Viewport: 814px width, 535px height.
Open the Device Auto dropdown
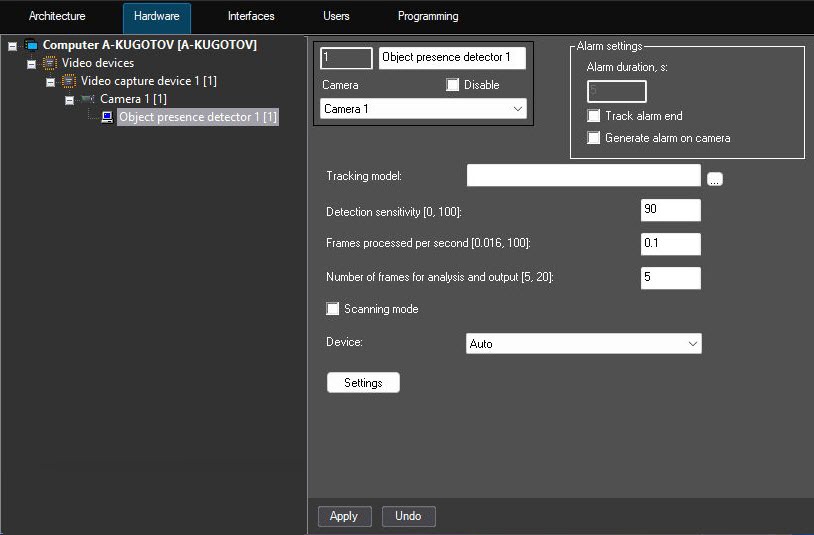pyautogui.click(x=584, y=344)
